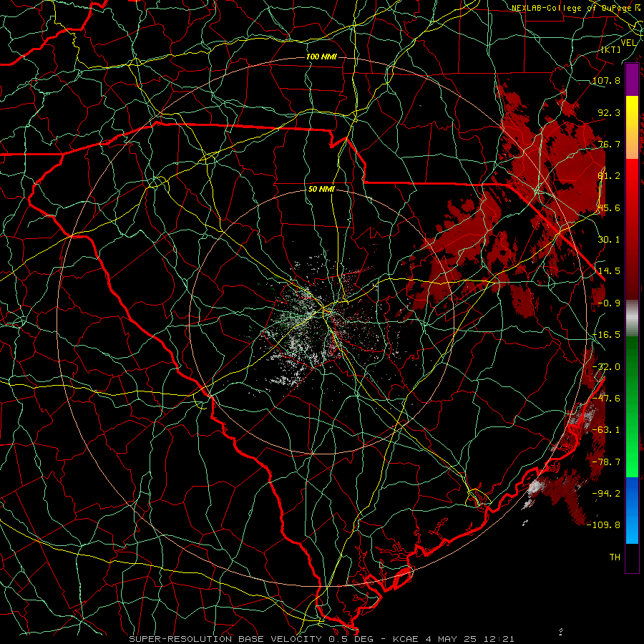Select the -47.6 legend value
Viewport: 644px width, 644px height.
(x=606, y=399)
